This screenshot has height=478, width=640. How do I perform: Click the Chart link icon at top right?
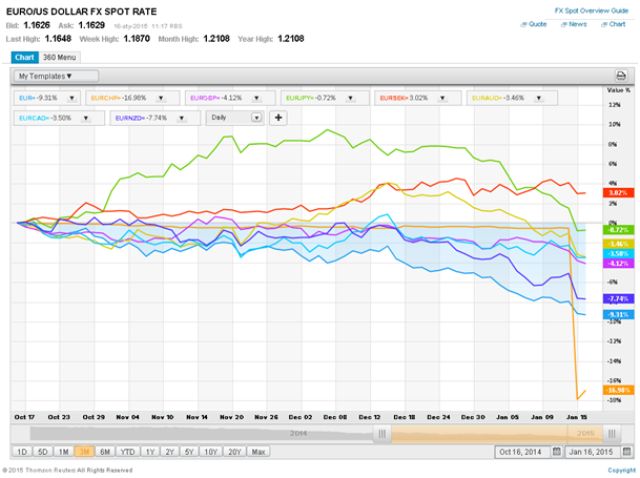pyautogui.click(x=604, y=24)
